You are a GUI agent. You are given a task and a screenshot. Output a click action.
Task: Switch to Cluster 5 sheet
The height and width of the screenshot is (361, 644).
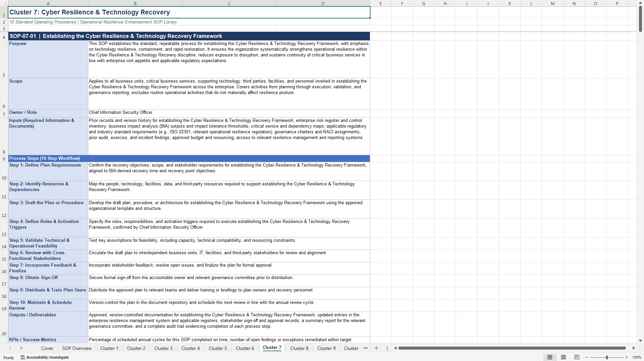(x=218, y=348)
